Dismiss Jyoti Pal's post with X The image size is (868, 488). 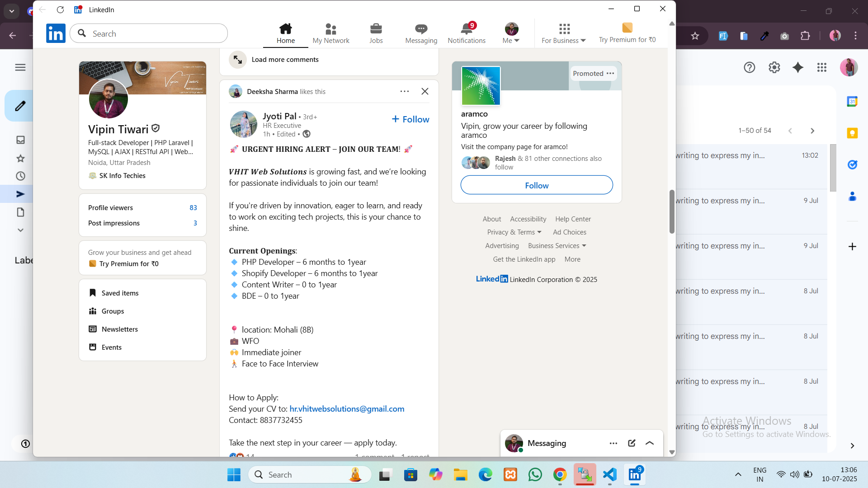coord(425,91)
